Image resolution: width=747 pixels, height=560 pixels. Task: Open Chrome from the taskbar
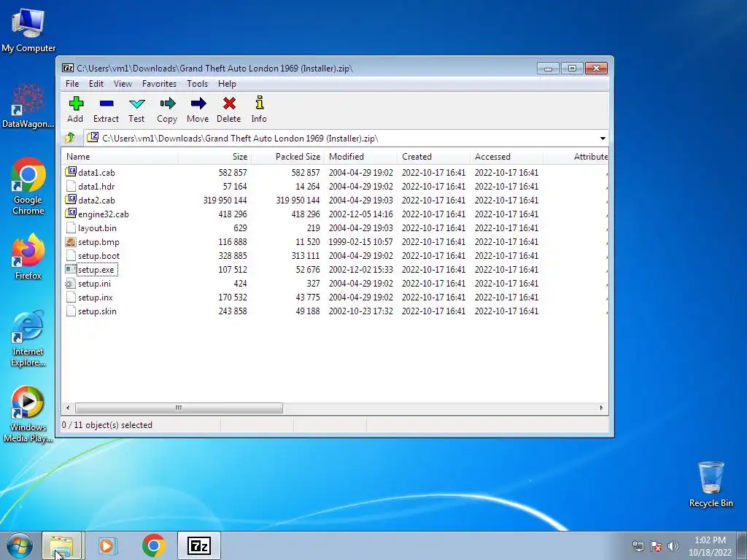153,545
